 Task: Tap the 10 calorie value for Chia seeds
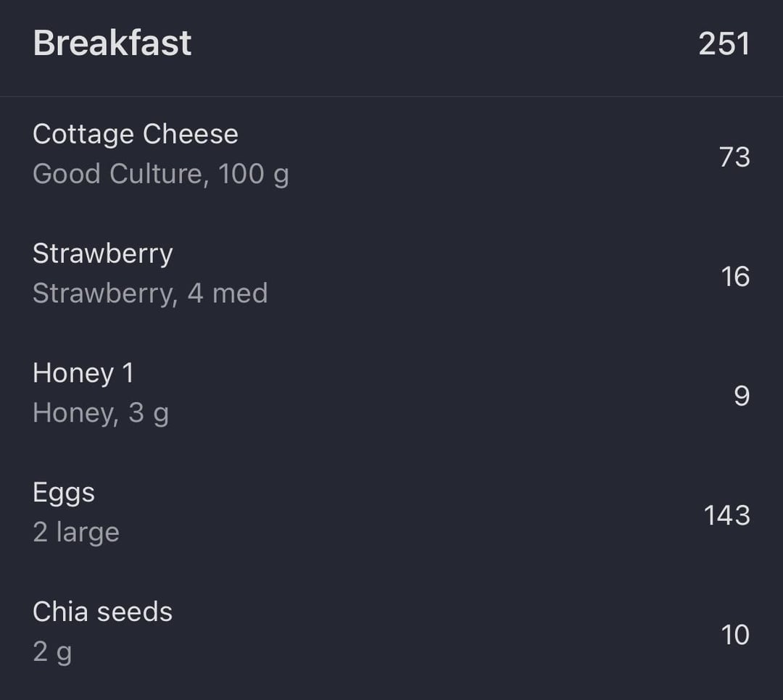735,635
